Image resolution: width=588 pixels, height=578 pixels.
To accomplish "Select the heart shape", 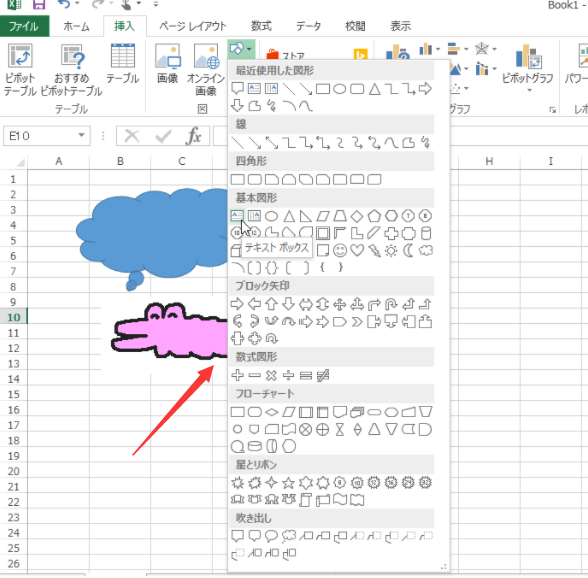I will pyautogui.click(x=357, y=250).
